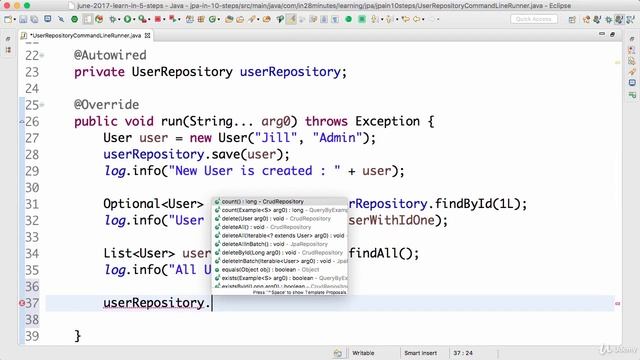The height and width of the screenshot is (360, 640).
Task: Click the Previous Annotation up arrow icon
Action: click(x=389, y=19)
